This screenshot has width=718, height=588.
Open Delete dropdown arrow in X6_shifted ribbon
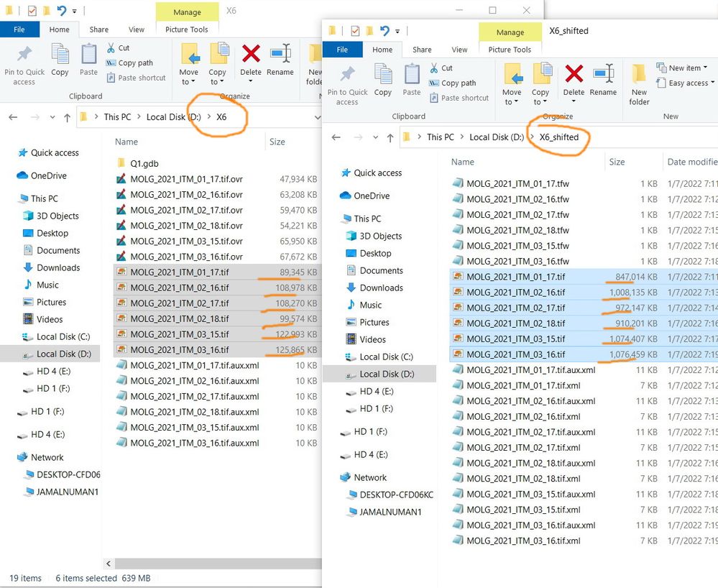(574, 101)
